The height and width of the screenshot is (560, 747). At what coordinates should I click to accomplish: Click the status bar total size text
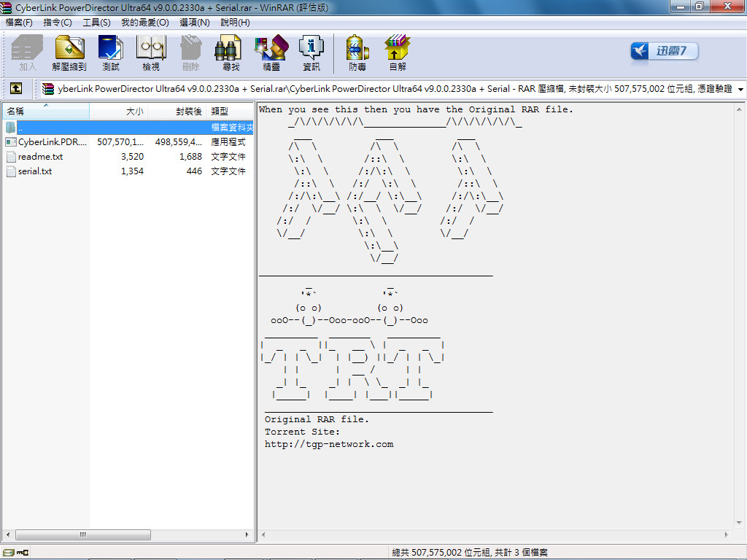[470, 553]
